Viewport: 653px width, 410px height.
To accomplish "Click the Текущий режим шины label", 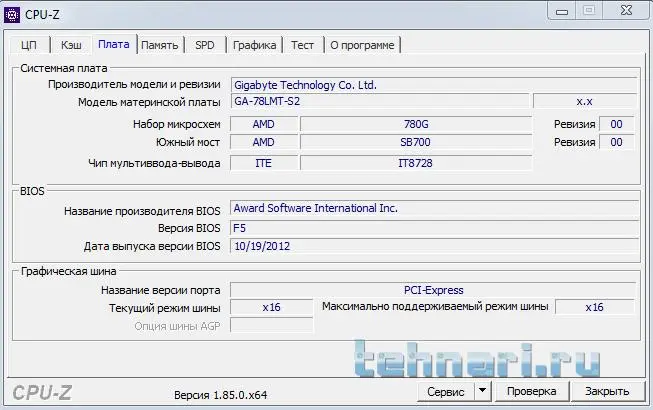I will point(164,308).
